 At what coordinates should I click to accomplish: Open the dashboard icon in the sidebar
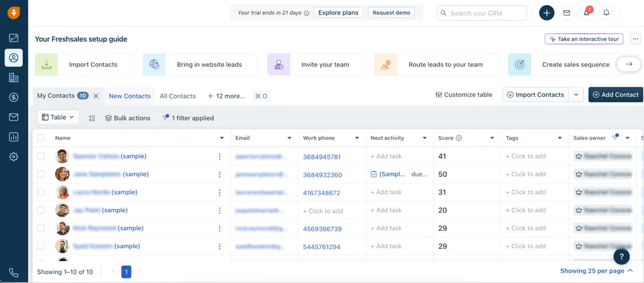click(14, 38)
